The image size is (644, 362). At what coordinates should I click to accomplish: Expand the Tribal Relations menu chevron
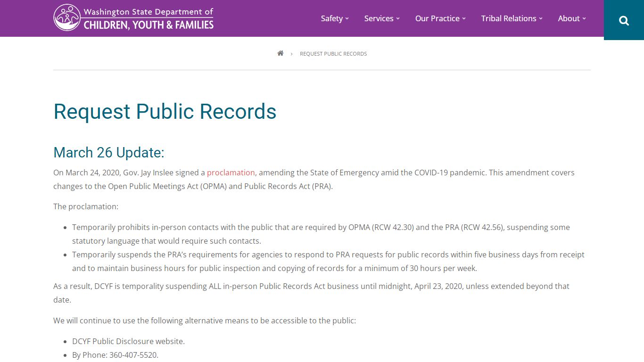point(541,18)
